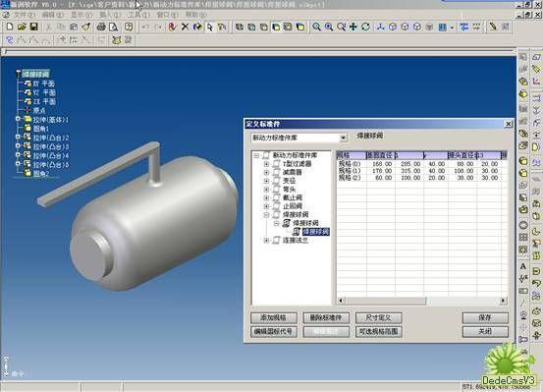The height and width of the screenshot is (392, 543).
Task: Expand 拉伸(基体)1 in feature tree
Action: [18, 119]
